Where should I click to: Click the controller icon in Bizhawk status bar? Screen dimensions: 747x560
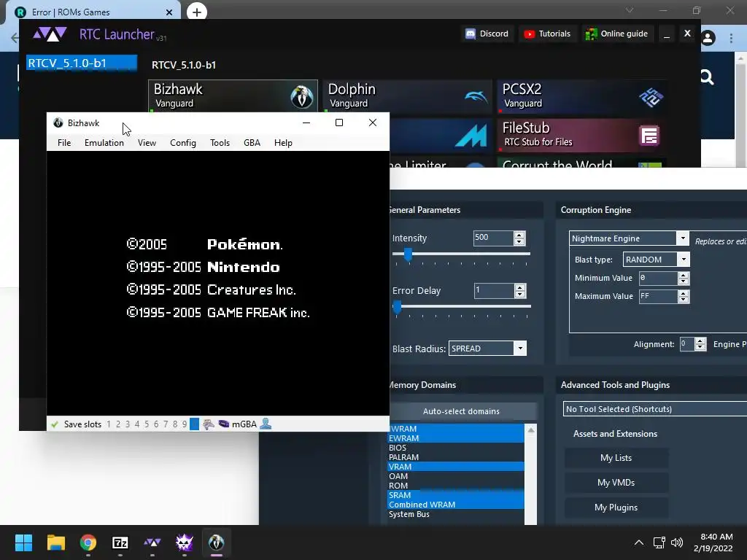coord(208,424)
